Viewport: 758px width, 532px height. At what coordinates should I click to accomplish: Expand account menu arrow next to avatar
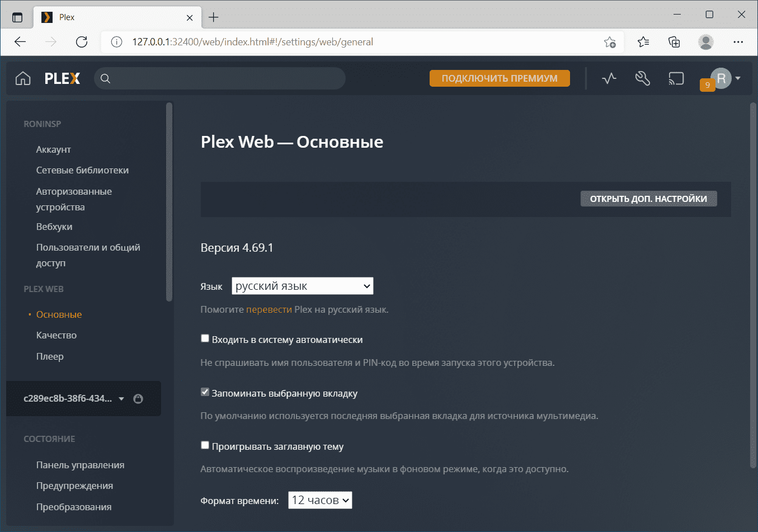[x=738, y=78]
